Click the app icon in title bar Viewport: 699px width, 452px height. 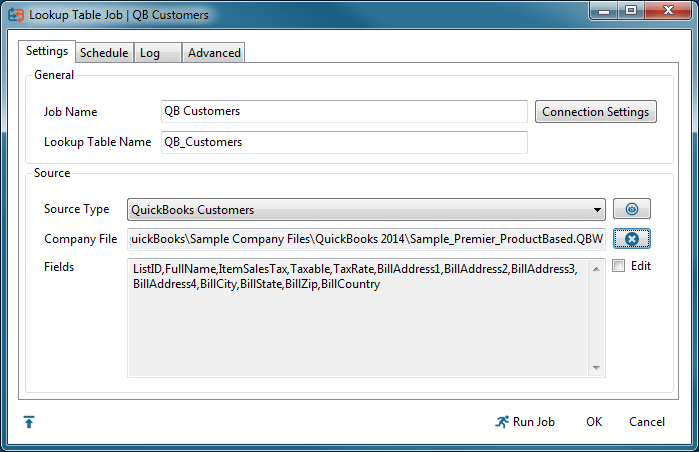click(x=16, y=14)
